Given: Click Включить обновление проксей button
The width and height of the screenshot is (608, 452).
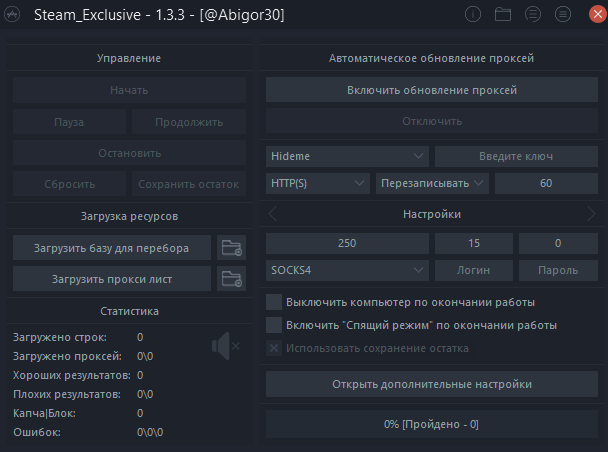Looking at the screenshot, I should click(432, 90).
